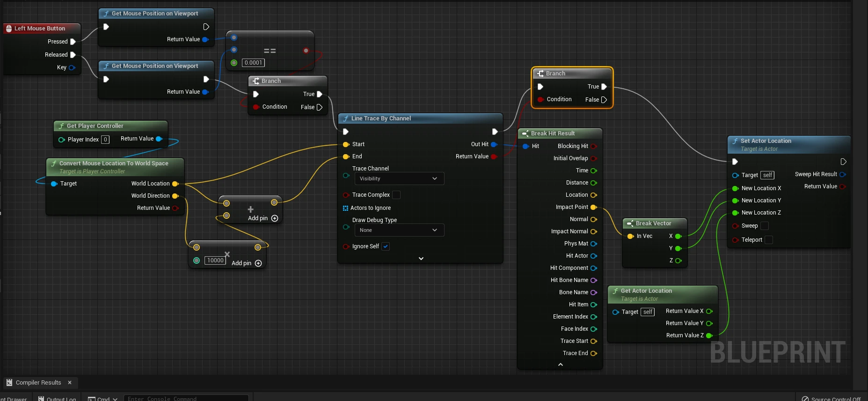Open the Draw Debug Type None dropdown
868x401 pixels.
click(399, 230)
